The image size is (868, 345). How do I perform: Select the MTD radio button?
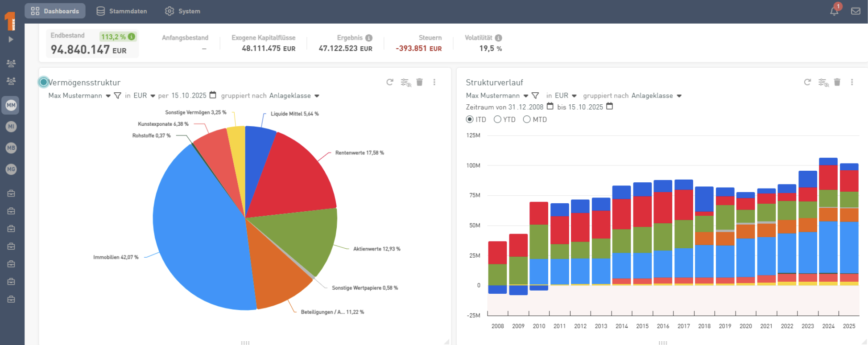click(527, 119)
